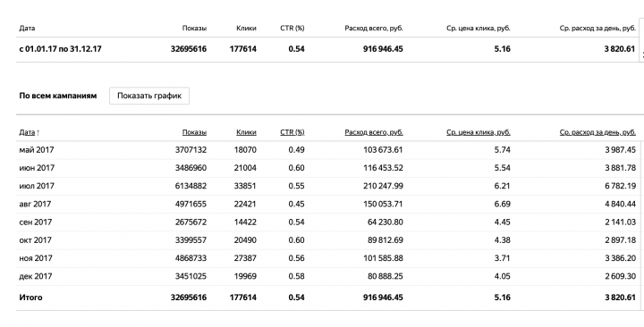Click expense value 89 812.69

[386, 240]
